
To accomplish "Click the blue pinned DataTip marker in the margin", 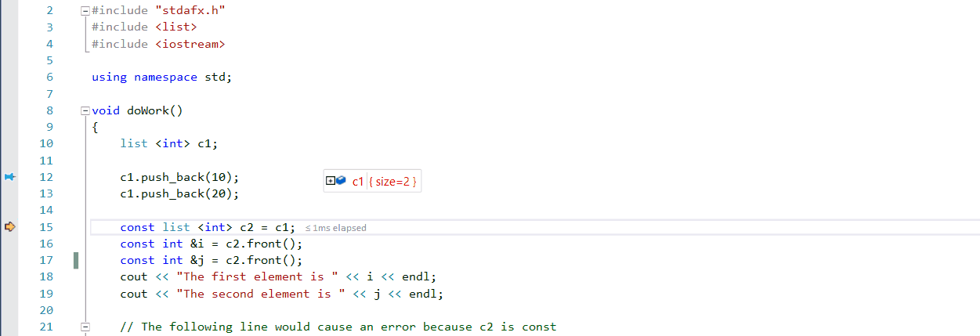I will pos(10,177).
